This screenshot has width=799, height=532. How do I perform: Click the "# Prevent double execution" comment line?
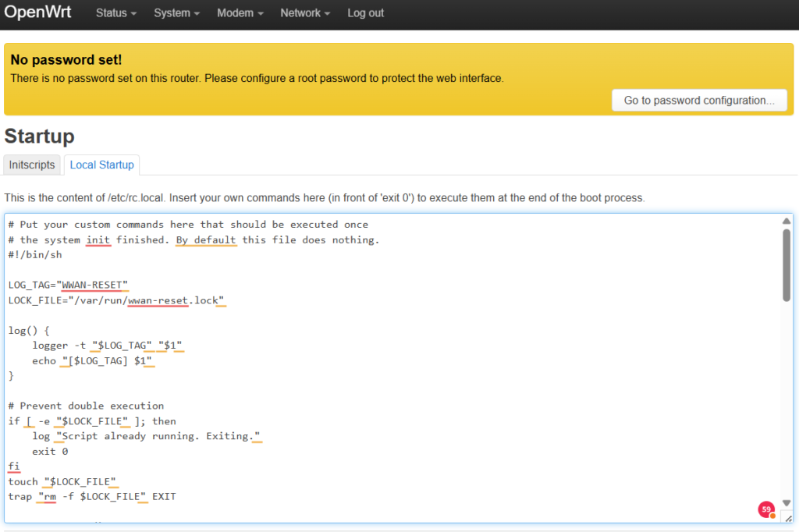pyautogui.click(x=86, y=406)
